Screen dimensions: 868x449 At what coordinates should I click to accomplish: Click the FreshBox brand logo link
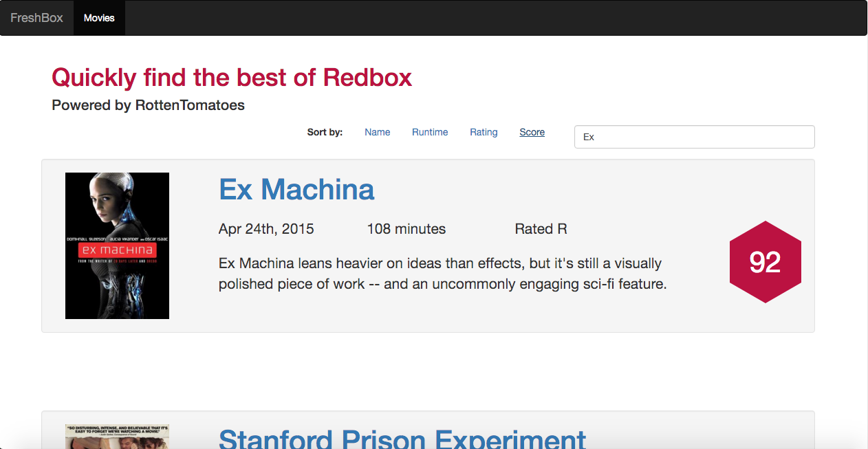pos(36,18)
